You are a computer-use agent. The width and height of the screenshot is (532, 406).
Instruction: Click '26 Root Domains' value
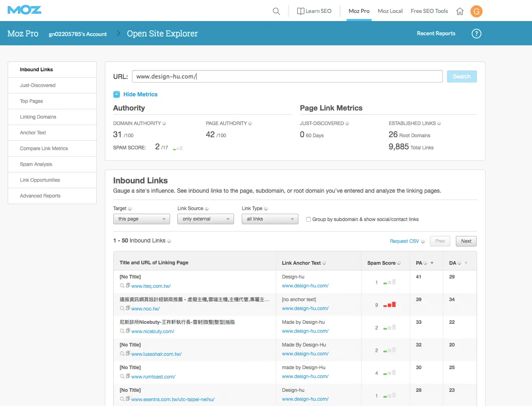tap(409, 135)
